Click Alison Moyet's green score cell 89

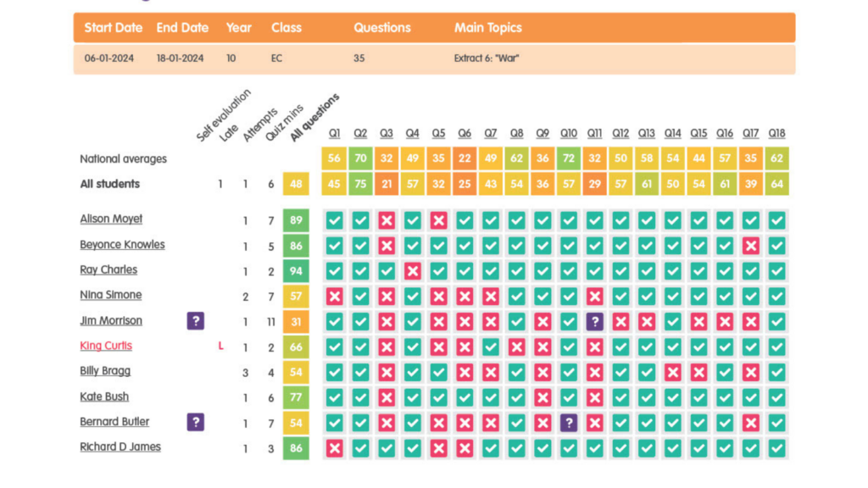coord(294,219)
